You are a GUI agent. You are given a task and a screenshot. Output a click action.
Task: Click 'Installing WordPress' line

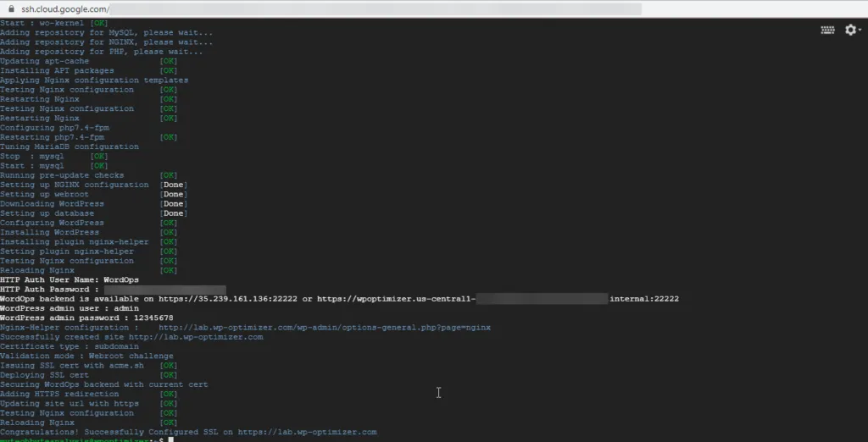pyautogui.click(x=88, y=232)
